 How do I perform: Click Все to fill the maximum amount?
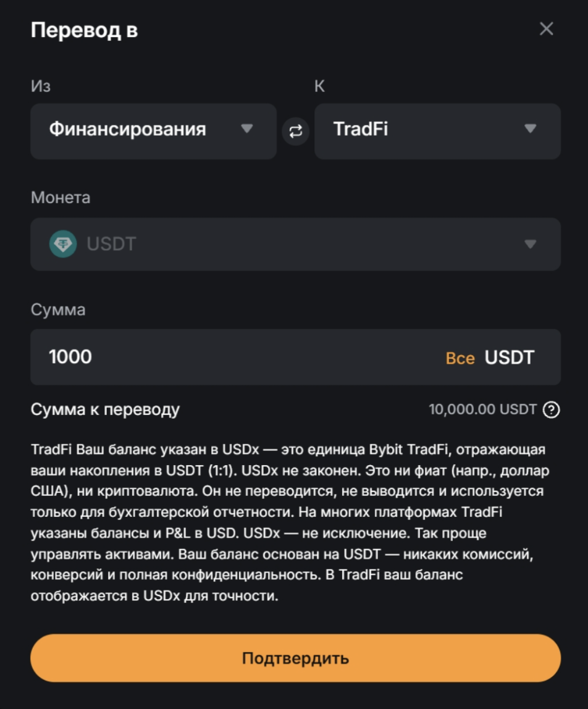coord(460,357)
